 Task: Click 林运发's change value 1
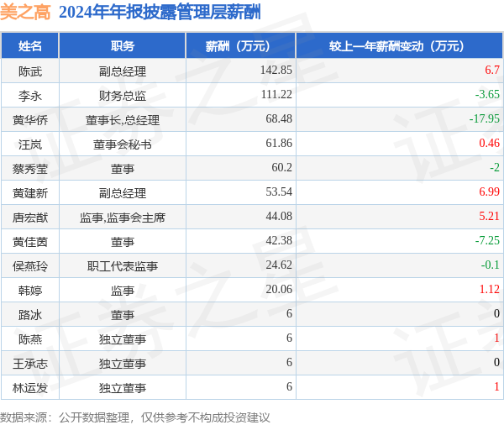click(497, 386)
